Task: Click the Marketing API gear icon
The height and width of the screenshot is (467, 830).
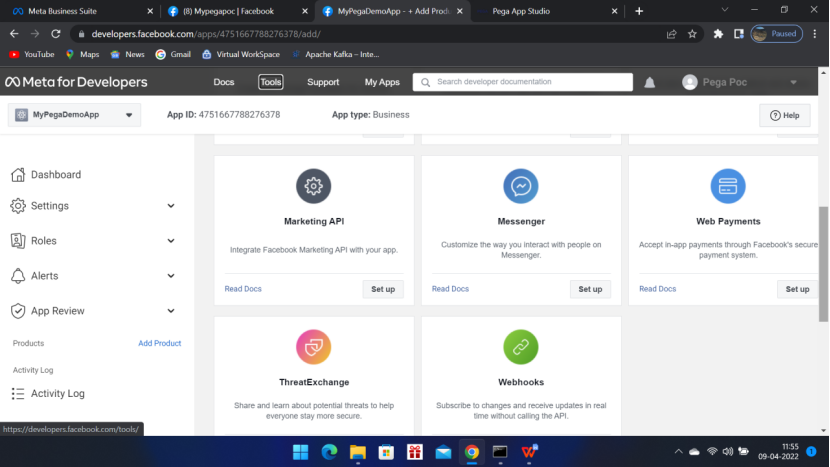Action: tap(313, 186)
